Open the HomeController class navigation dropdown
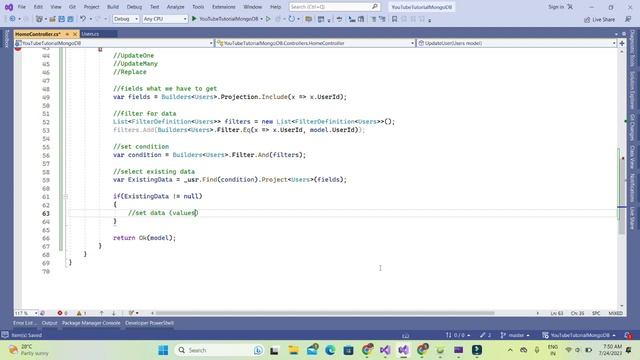Screen dimensions: 640x360 tap(315, 43)
